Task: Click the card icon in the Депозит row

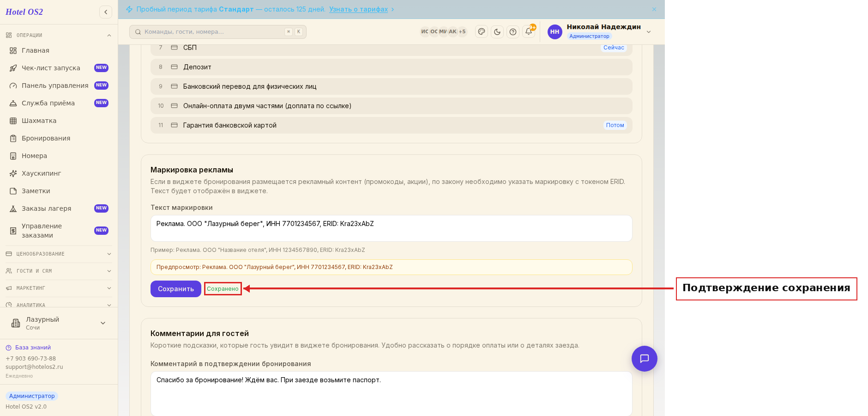Action: [175, 67]
